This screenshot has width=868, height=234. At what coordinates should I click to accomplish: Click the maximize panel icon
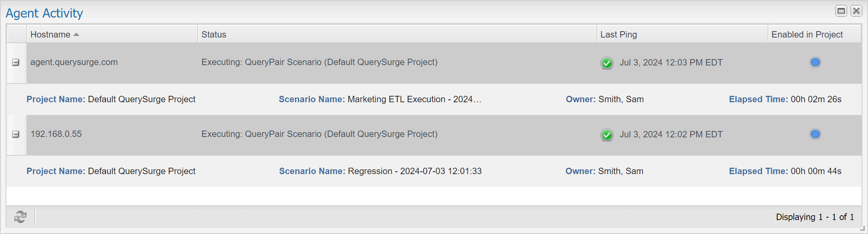[841, 11]
